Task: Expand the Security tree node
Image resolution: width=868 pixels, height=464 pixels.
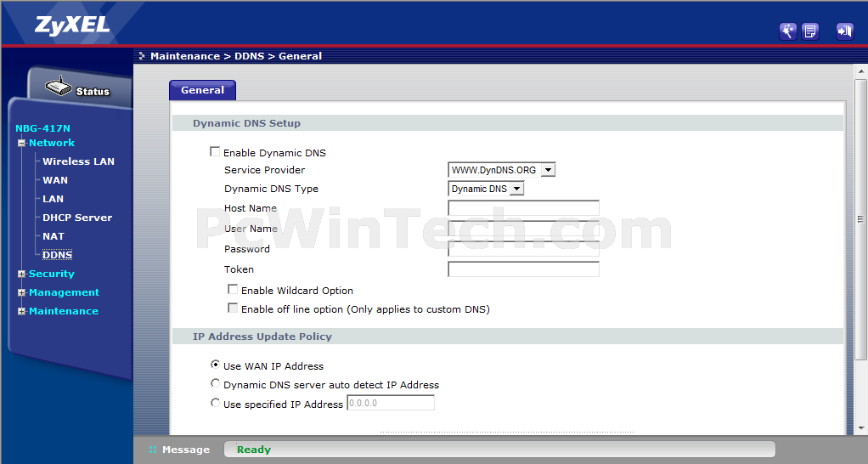Action: pyautogui.click(x=21, y=274)
